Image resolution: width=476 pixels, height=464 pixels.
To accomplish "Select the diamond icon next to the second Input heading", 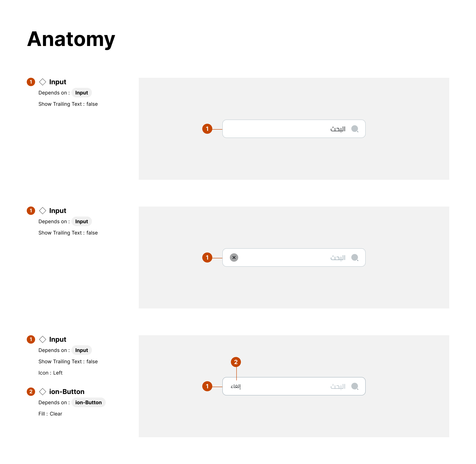I will tap(43, 210).
